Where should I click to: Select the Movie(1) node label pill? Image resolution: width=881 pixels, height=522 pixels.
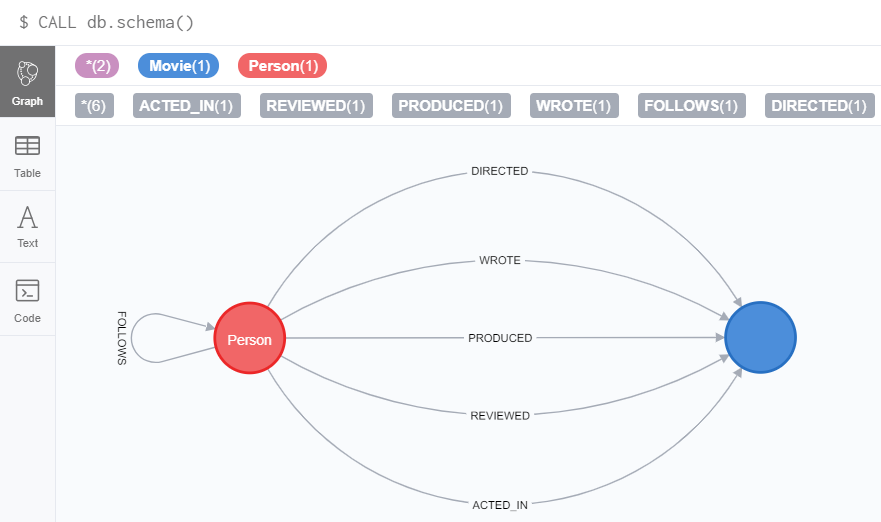pos(179,66)
